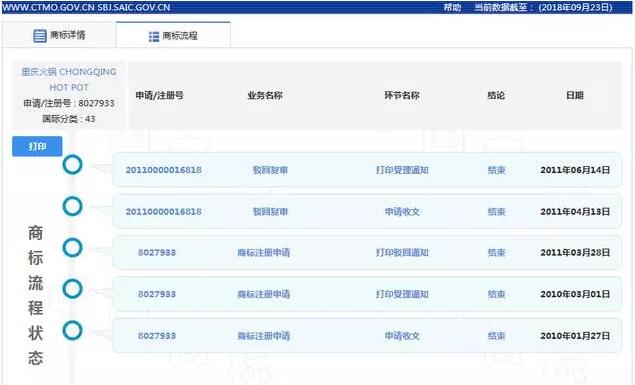This screenshot has width=635, height=385.
Task: Select timeline circle for 2011年04月18日 row
Action: (x=72, y=206)
